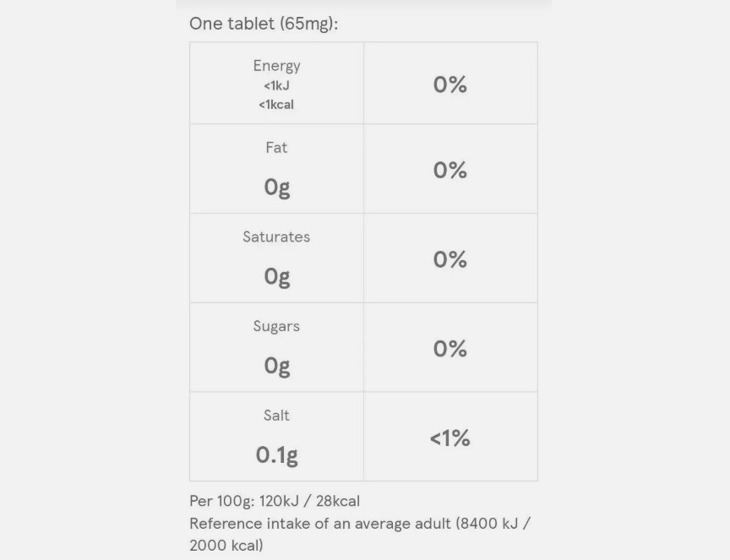Image resolution: width=730 pixels, height=560 pixels.
Task: Click the "2000 kcal)" footnote text
Action: 226,546
